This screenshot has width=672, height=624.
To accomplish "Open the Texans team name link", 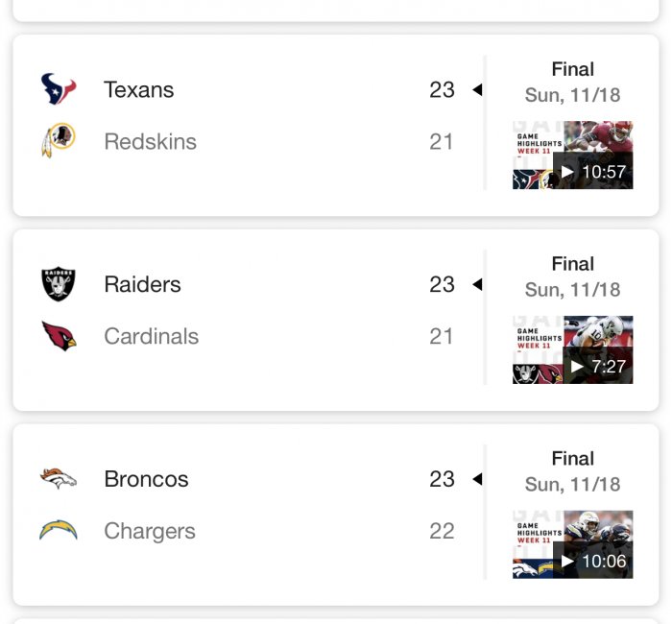I will click(x=139, y=90).
